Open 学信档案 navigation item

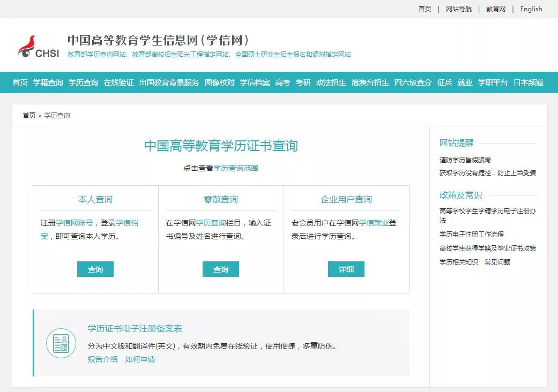[x=255, y=82]
